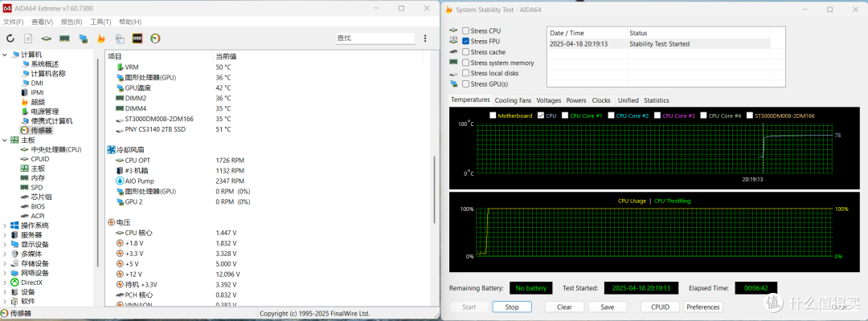The image size is (868, 321).
Task: Launch stability test via flame toolbar icon
Action: (101, 39)
